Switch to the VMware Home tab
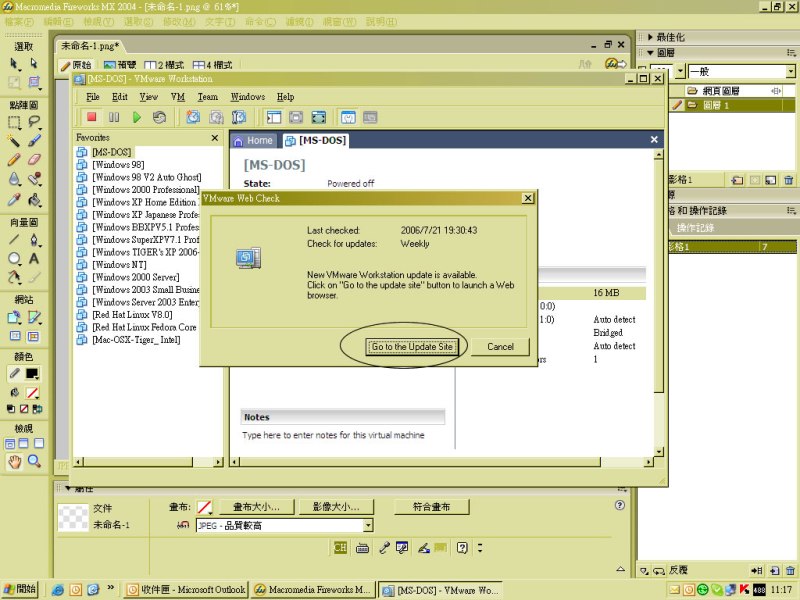Viewport: 800px width, 600px height. (x=254, y=140)
